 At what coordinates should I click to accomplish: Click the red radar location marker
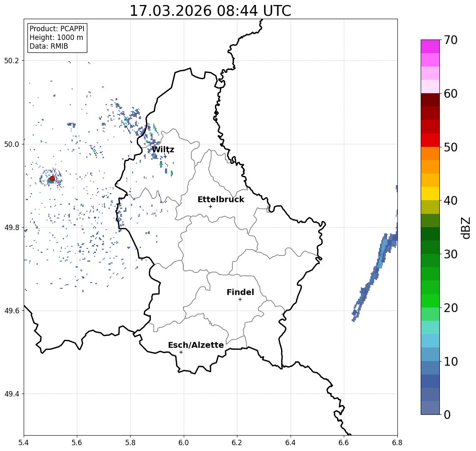pyautogui.click(x=52, y=178)
